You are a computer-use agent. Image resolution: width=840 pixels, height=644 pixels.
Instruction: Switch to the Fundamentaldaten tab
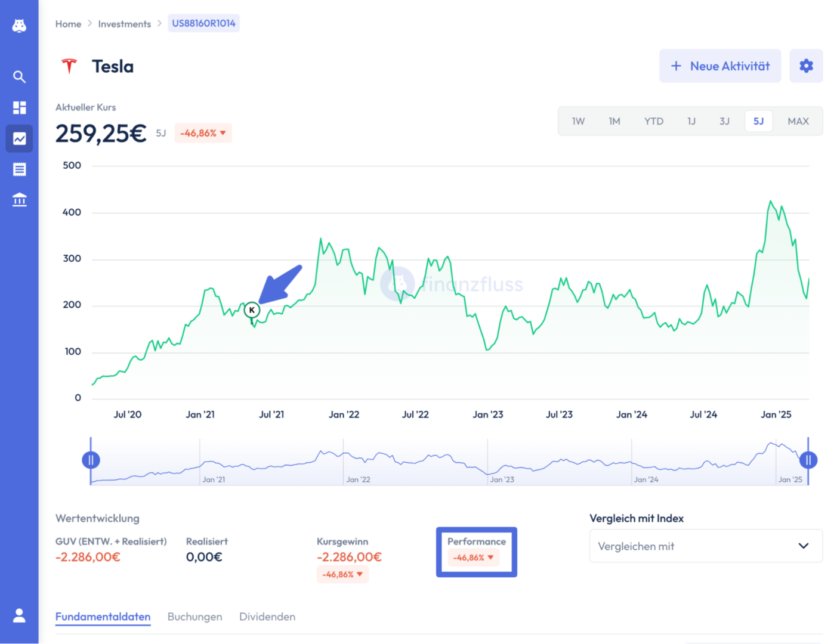(x=103, y=617)
